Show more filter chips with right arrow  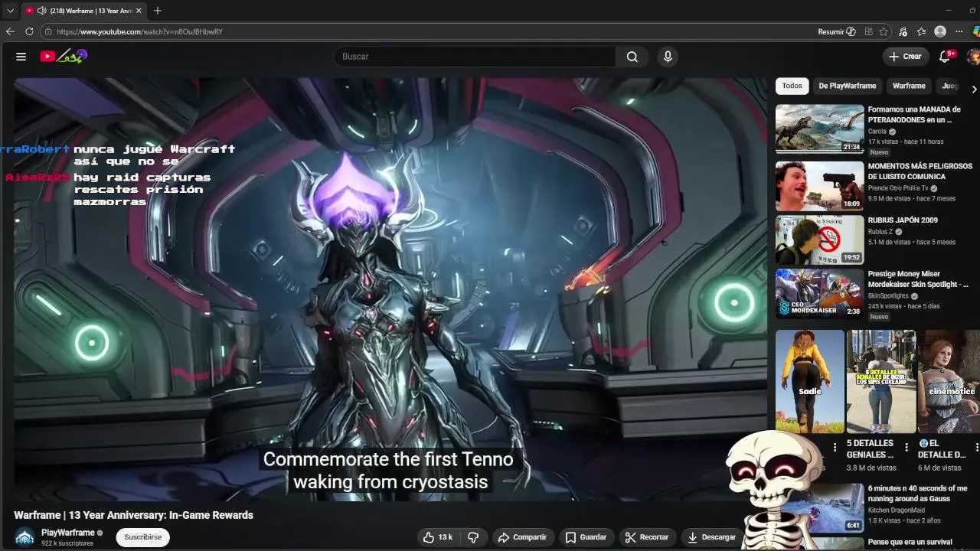(x=974, y=89)
